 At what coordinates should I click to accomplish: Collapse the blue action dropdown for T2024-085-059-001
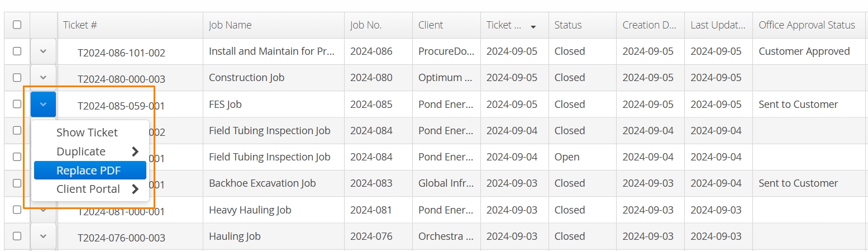tap(43, 104)
